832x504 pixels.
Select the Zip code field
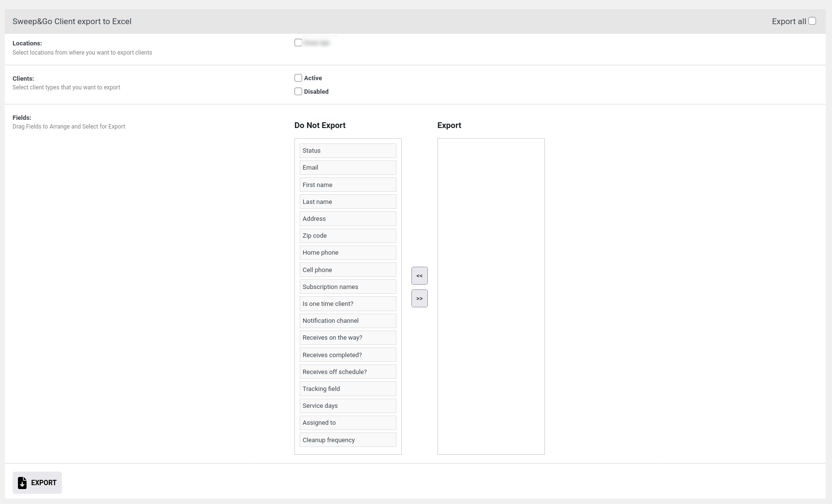[348, 236]
